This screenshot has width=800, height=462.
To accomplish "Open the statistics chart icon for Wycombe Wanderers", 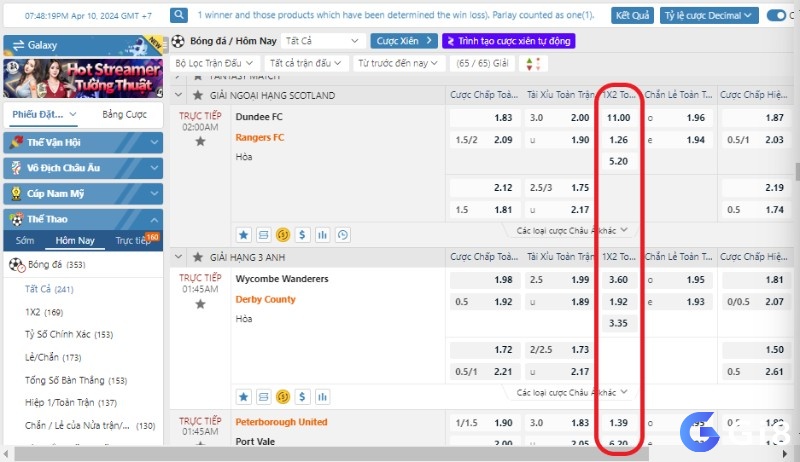I will click(322, 397).
